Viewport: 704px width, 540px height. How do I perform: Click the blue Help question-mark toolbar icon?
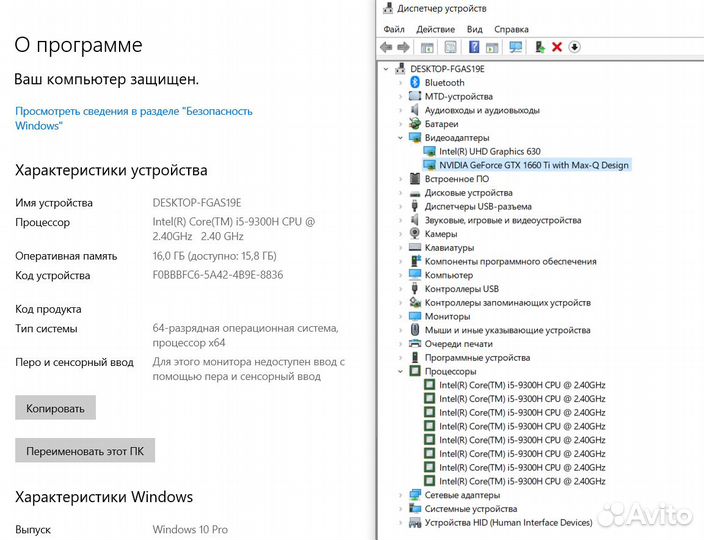(x=474, y=47)
